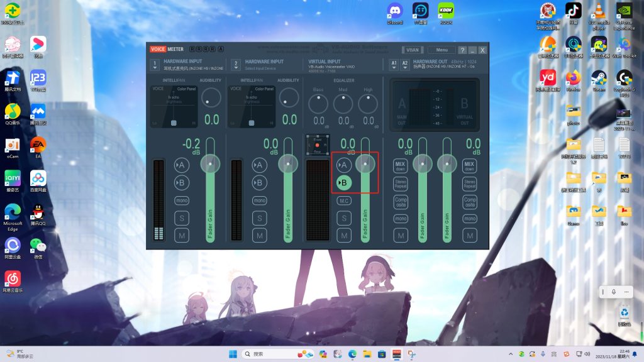This screenshot has height=362, width=644.
Task: Mute Hardware Input 2 strip
Action: tap(259, 236)
